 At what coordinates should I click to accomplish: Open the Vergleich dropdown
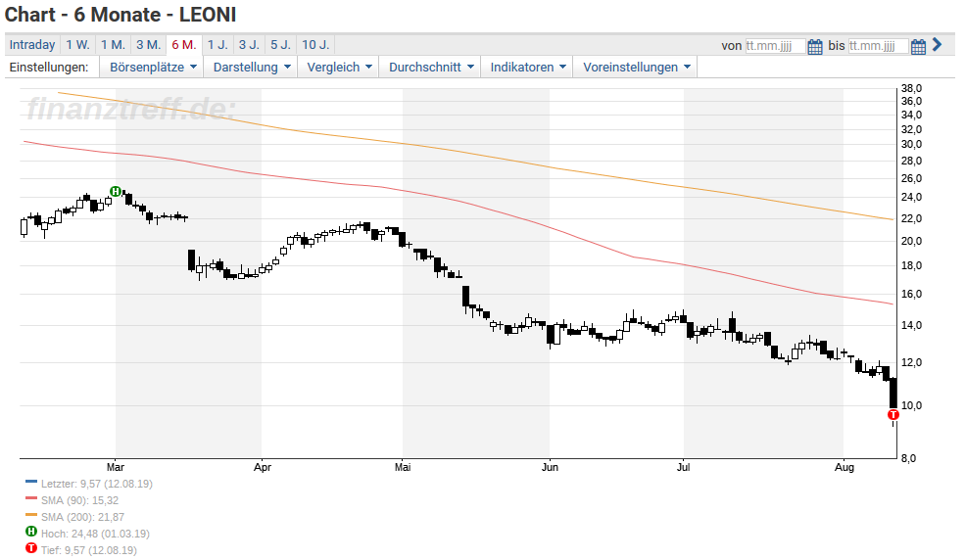point(339,67)
